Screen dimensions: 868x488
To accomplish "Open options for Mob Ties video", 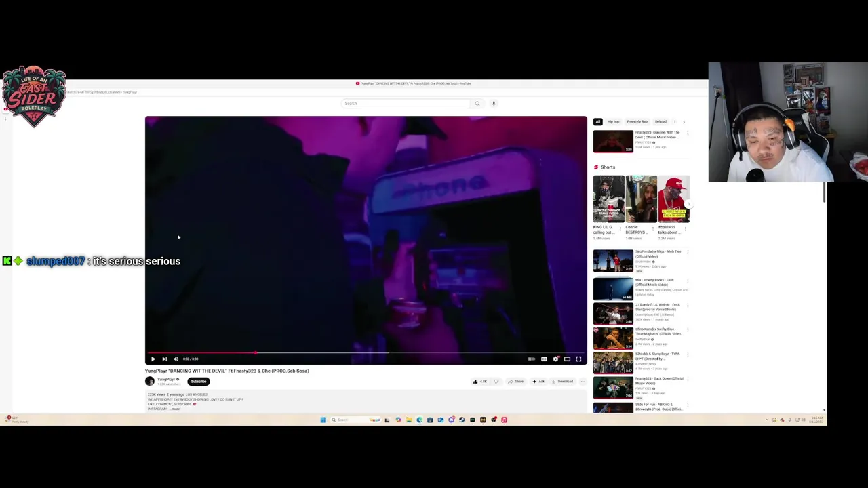I will [688, 252].
